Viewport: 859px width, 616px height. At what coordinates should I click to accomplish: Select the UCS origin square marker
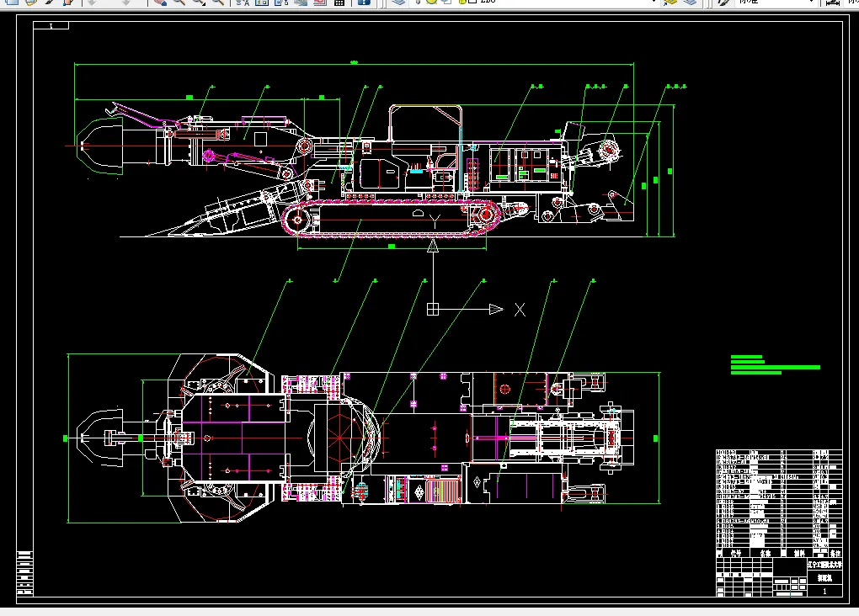pyautogui.click(x=433, y=310)
